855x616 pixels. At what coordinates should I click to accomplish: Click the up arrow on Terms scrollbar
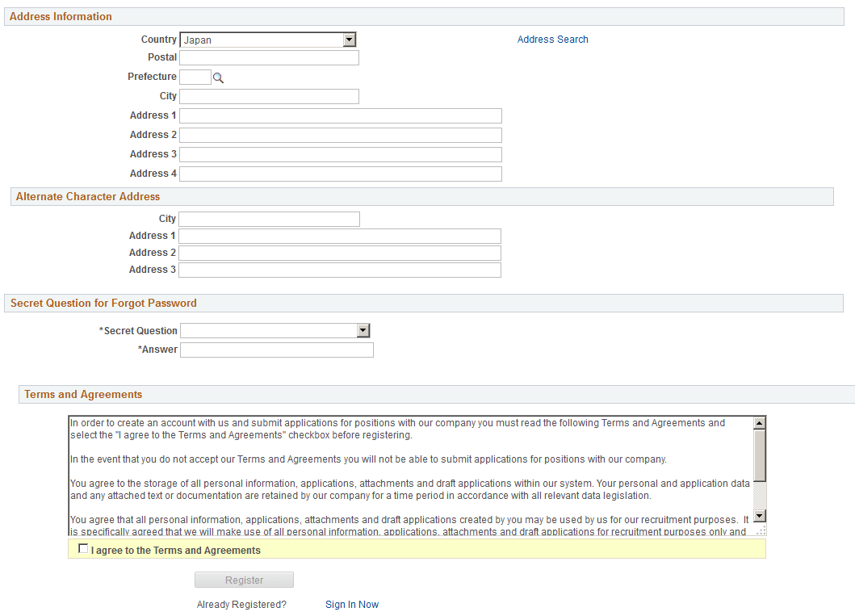(x=759, y=421)
